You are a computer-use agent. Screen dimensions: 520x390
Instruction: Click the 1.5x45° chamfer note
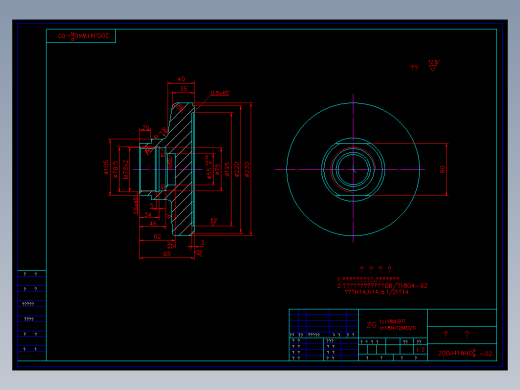(135, 204)
